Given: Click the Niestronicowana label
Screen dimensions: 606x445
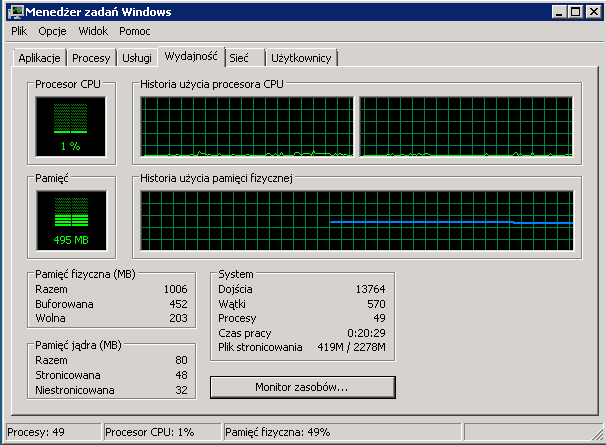Looking at the screenshot, I should tap(75, 390).
